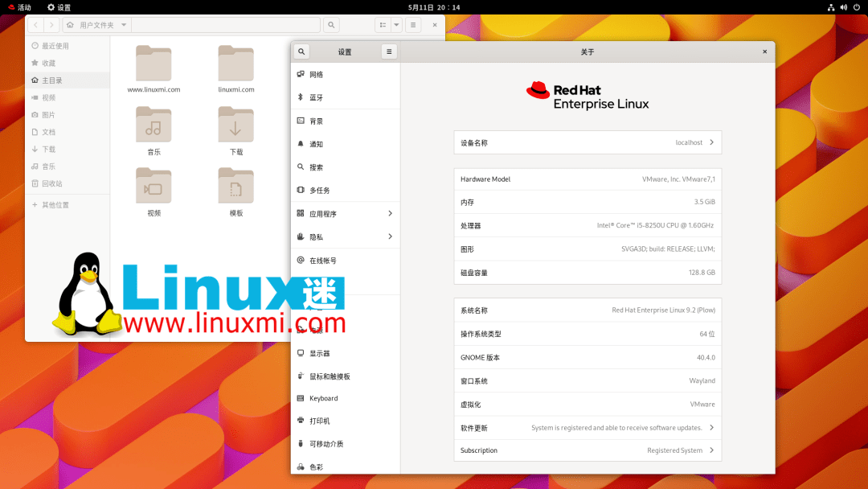The width and height of the screenshot is (868, 489).
Task: Open the 设置 app menu in top bar
Action: [x=59, y=7]
